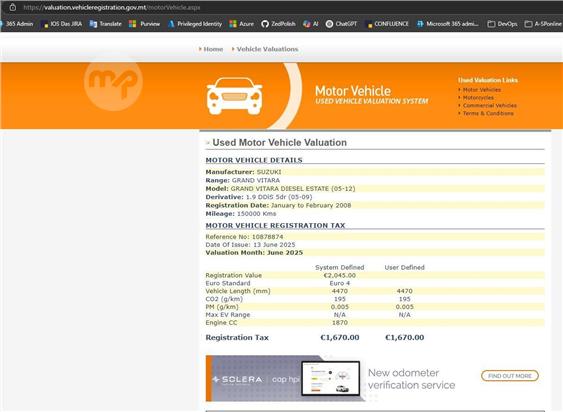563x412 pixels.
Task: Open the DevOps bookmark folder
Action: click(x=502, y=24)
